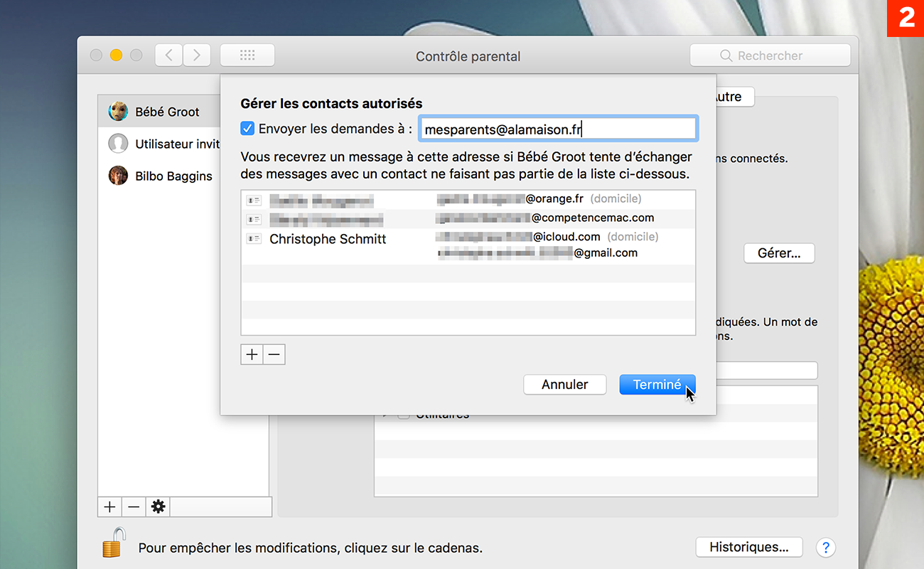Remove user with sidebar minus button
924x569 pixels.
tap(134, 507)
